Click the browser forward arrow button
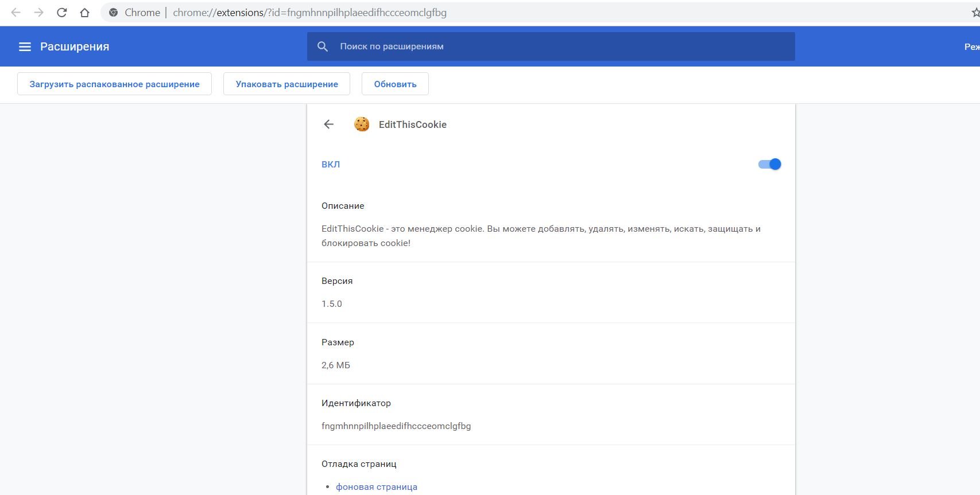Image resolution: width=980 pixels, height=495 pixels. 39,13
